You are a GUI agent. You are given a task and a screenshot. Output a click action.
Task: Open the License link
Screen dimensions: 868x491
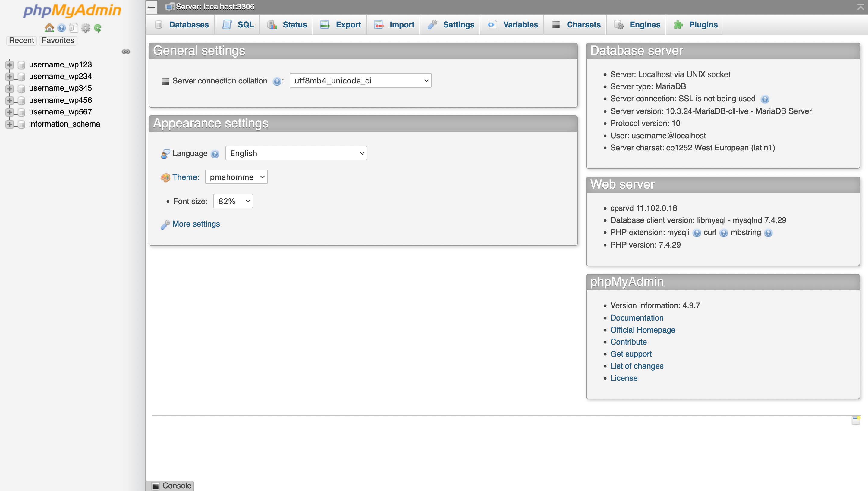point(624,378)
